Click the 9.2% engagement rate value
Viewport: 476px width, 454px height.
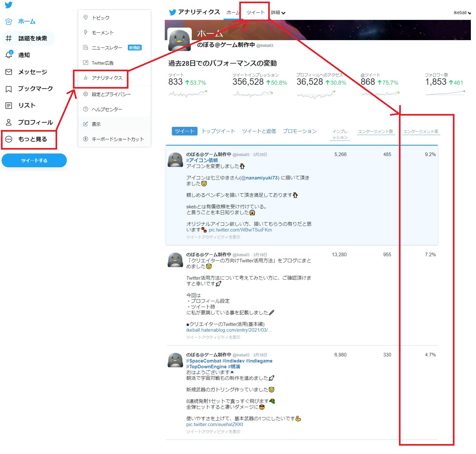pyautogui.click(x=430, y=154)
